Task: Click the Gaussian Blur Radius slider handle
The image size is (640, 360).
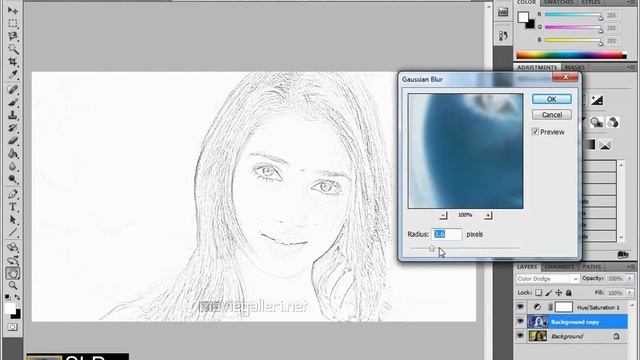Action: click(432, 249)
